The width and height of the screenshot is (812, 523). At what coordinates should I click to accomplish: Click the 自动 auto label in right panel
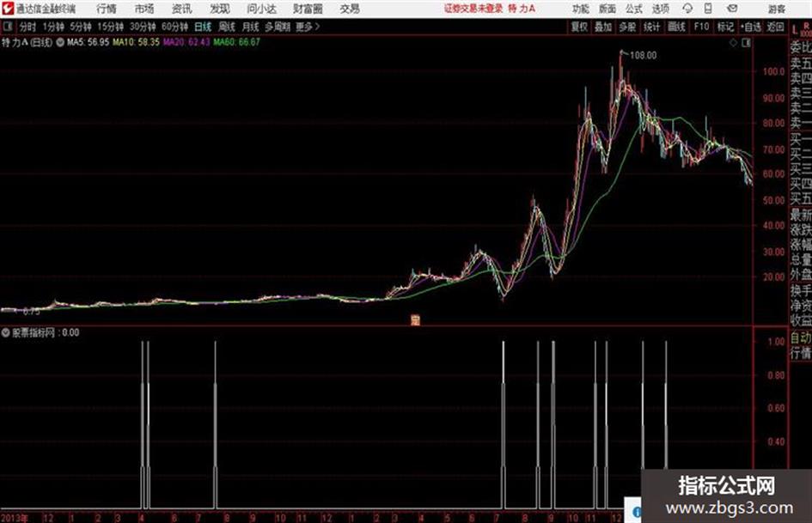pyautogui.click(x=801, y=338)
